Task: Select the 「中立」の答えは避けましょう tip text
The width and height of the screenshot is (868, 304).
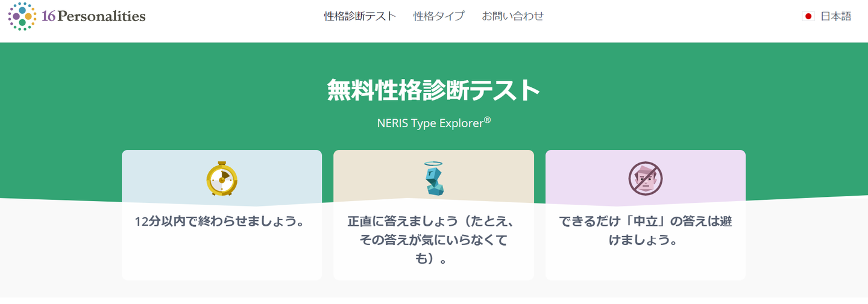Action: click(x=645, y=231)
